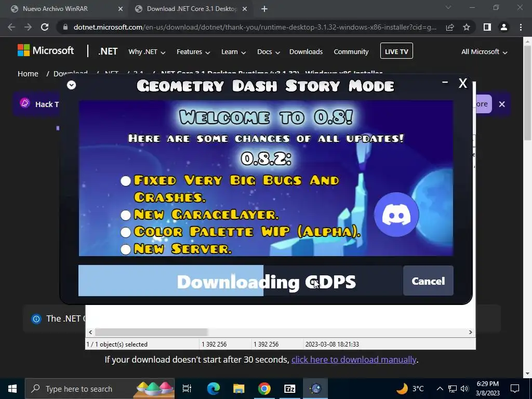This screenshot has width=532, height=399.
Task: Show hidden system tray icons
Action: pyautogui.click(x=440, y=389)
